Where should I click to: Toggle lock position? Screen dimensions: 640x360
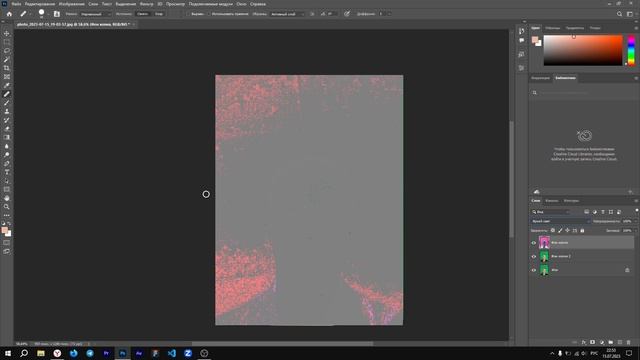click(567, 231)
